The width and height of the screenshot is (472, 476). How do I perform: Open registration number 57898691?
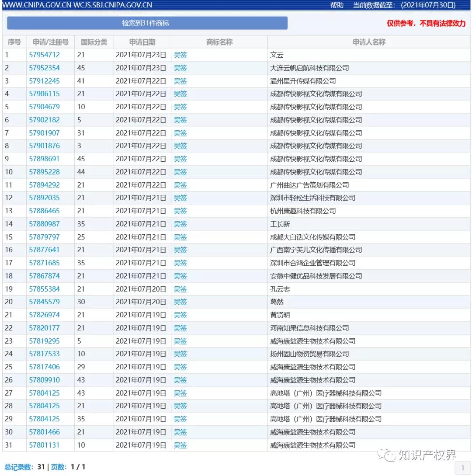tap(44, 159)
